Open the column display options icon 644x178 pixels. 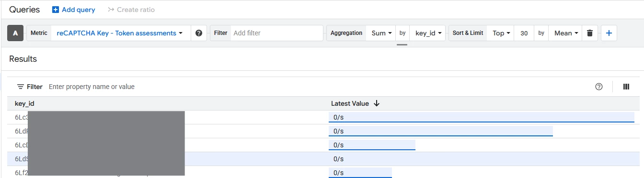[x=626, y=87]
